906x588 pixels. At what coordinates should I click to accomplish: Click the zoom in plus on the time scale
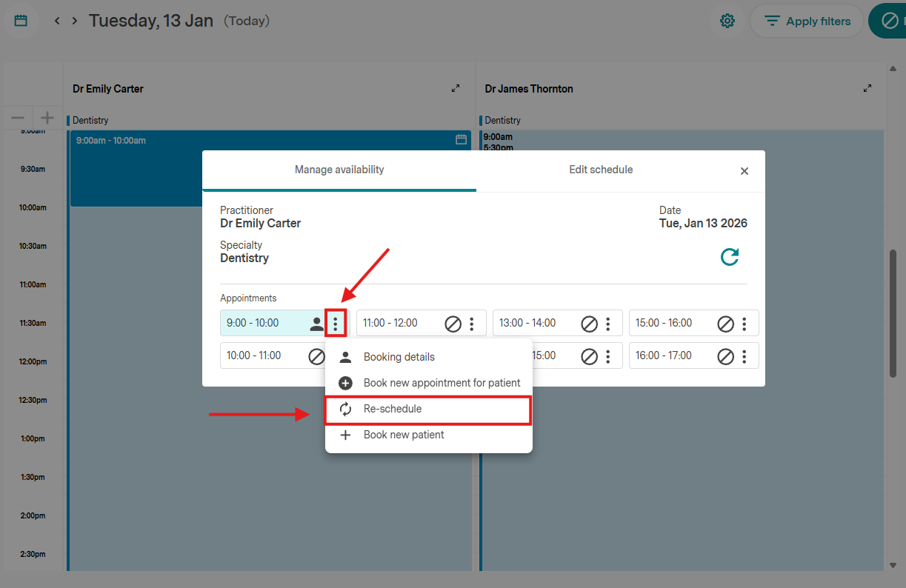[47, 118]
